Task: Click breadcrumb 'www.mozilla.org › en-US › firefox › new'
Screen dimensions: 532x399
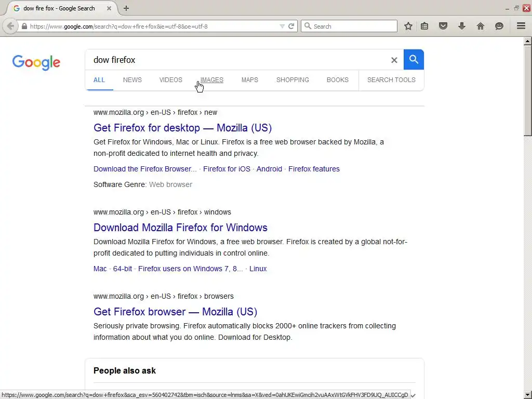Action: 155,112
